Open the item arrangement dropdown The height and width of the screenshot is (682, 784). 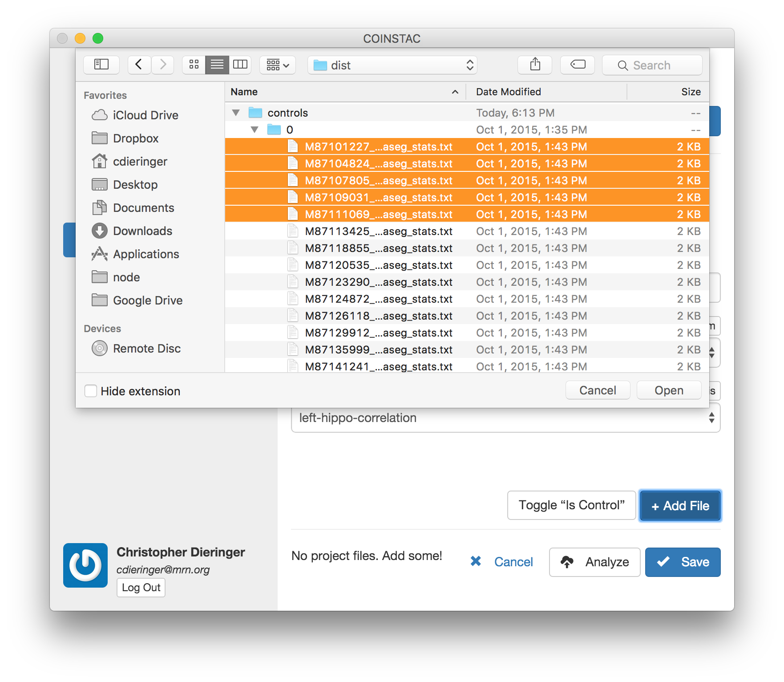click(x=278, y=65)
